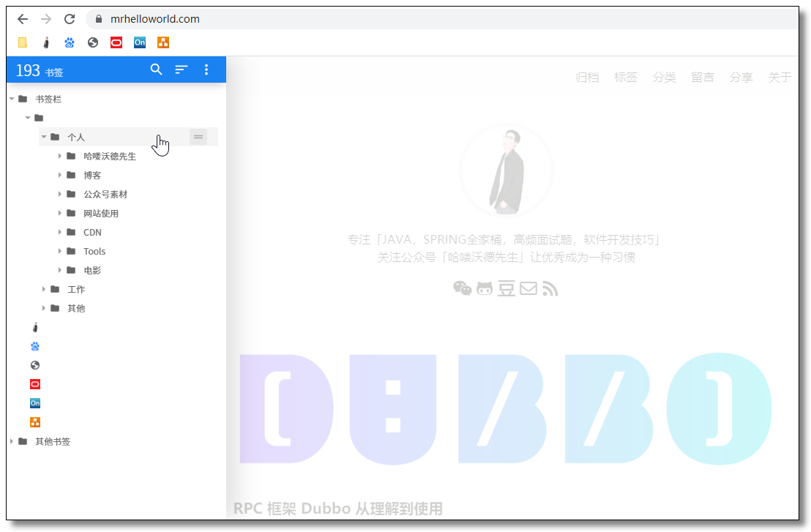Image resolution: width=811 pixels, height=532 pixels.
Task: Open the suited-man bookmark in the bookmarks bar
Action: [46, 42]
